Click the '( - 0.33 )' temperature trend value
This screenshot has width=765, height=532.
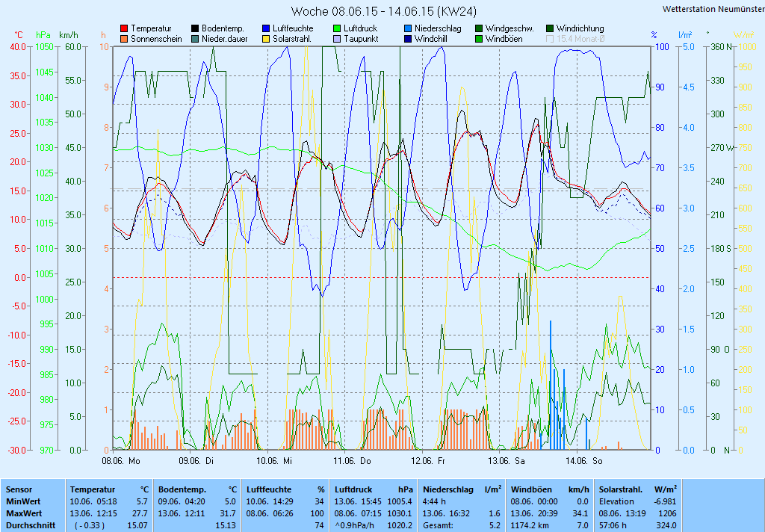[x=90, y=526]
